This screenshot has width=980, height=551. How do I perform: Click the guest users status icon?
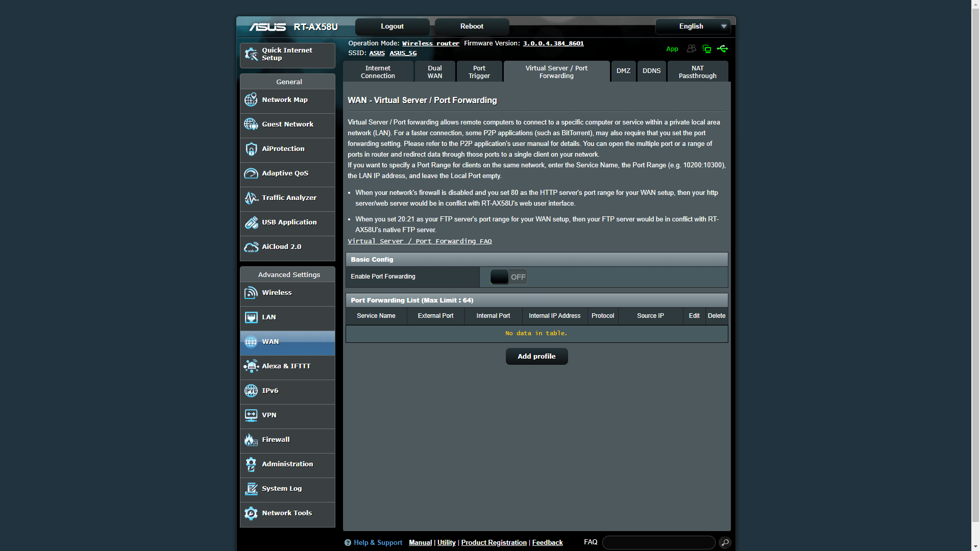tap(691, 49)
